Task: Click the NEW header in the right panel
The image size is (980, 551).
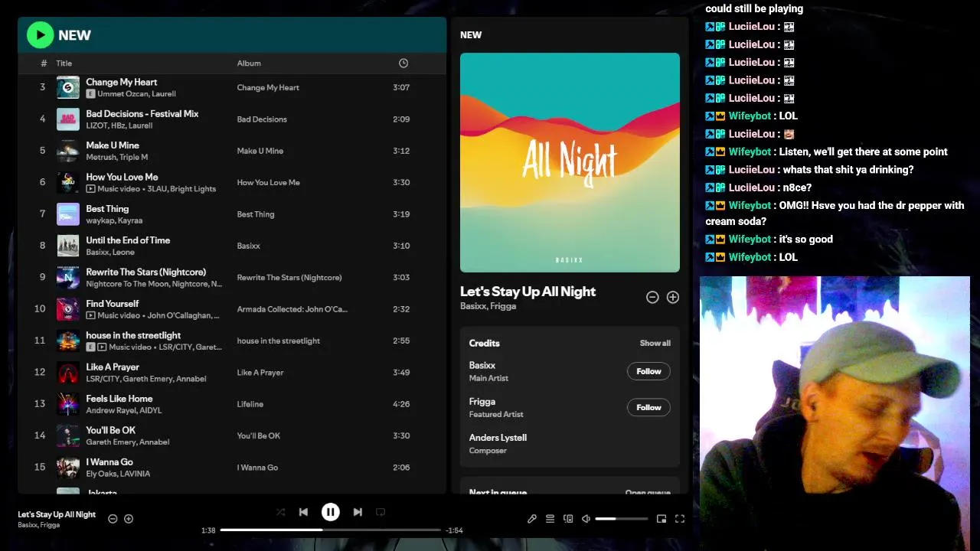Action: (x=471, y=35)
